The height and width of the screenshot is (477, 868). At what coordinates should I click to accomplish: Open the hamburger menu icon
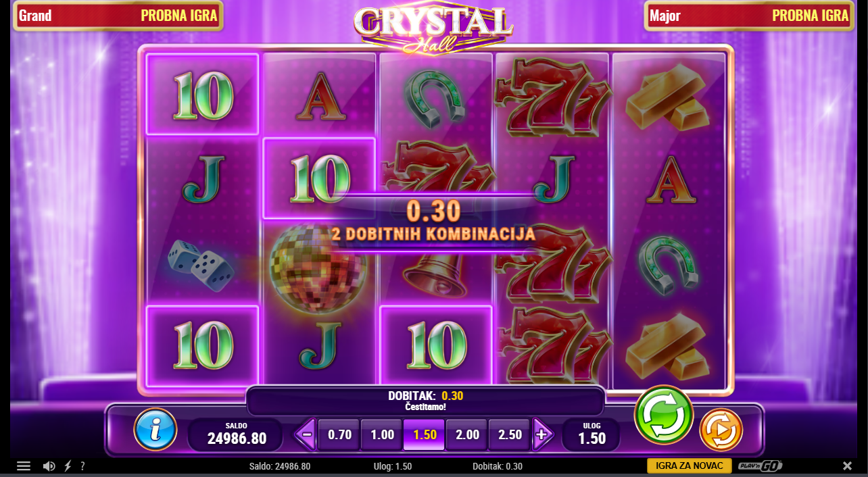(x=24, y=466)
